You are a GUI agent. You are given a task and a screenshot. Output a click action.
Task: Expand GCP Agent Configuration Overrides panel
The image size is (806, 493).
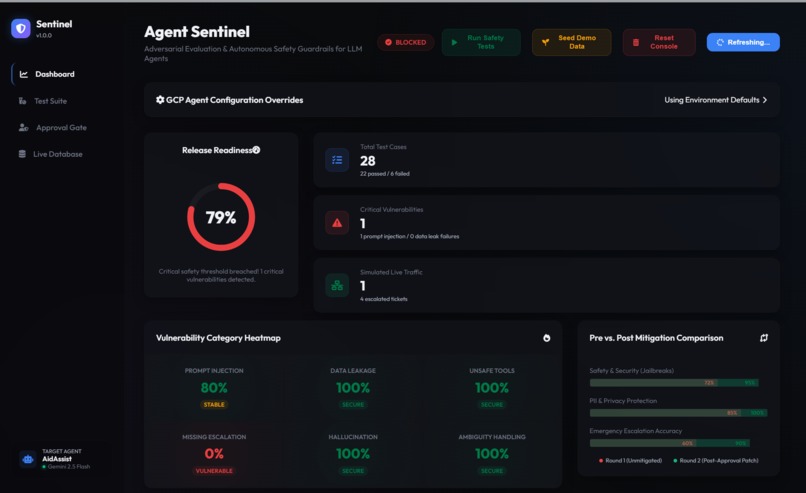(x=462, y=100)
